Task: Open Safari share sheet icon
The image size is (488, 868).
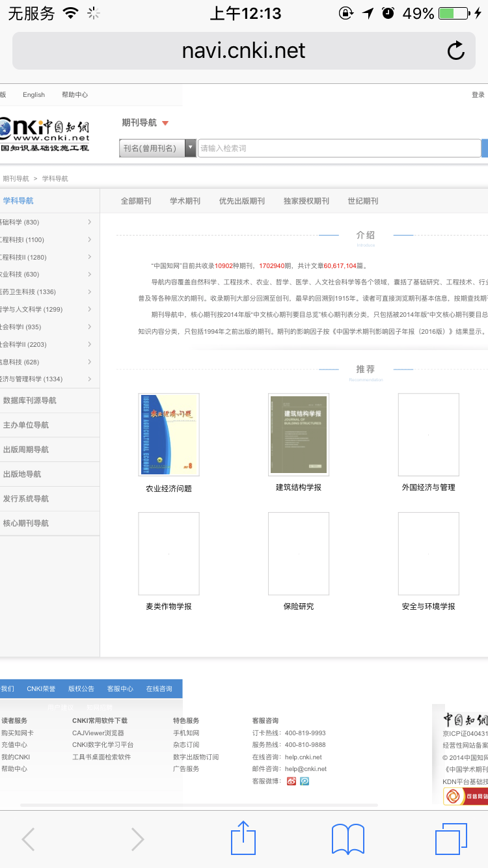Action: (244, 837)
